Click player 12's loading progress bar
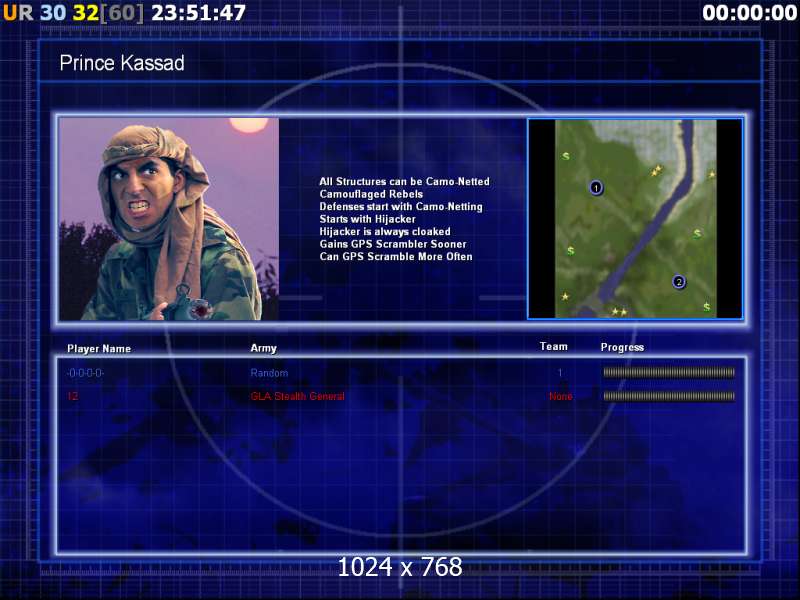This screenshot has width=800, height=600. pos(669,396)
